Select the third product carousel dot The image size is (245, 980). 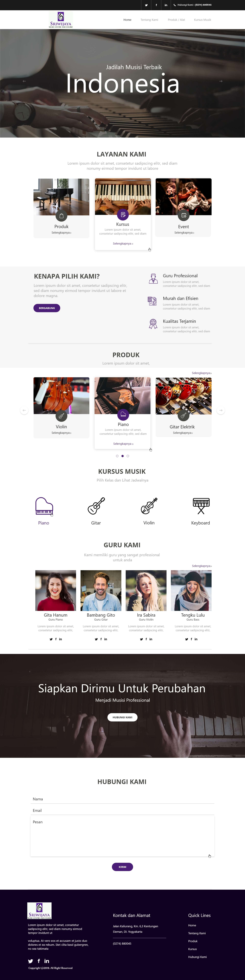tap(128, 456)
